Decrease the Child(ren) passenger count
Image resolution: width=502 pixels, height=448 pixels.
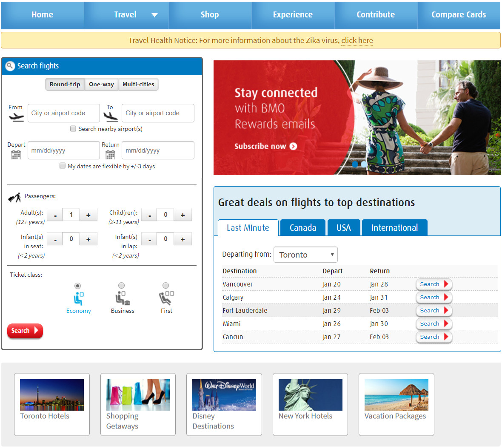tap(149, 215)
